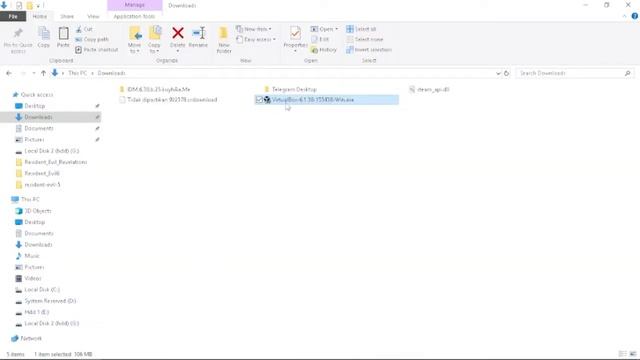Open the New item dropdown

click(x=254, y=29)
